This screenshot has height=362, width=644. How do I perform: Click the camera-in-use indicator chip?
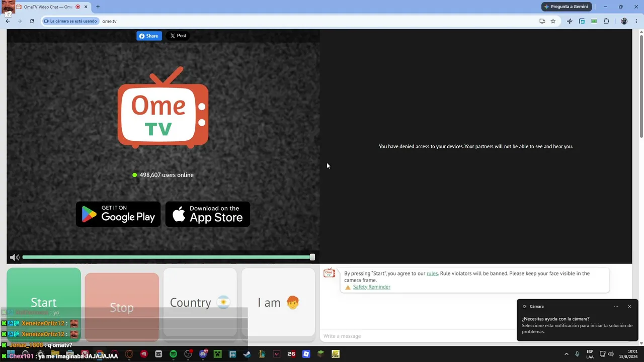[x=70, y=21]
